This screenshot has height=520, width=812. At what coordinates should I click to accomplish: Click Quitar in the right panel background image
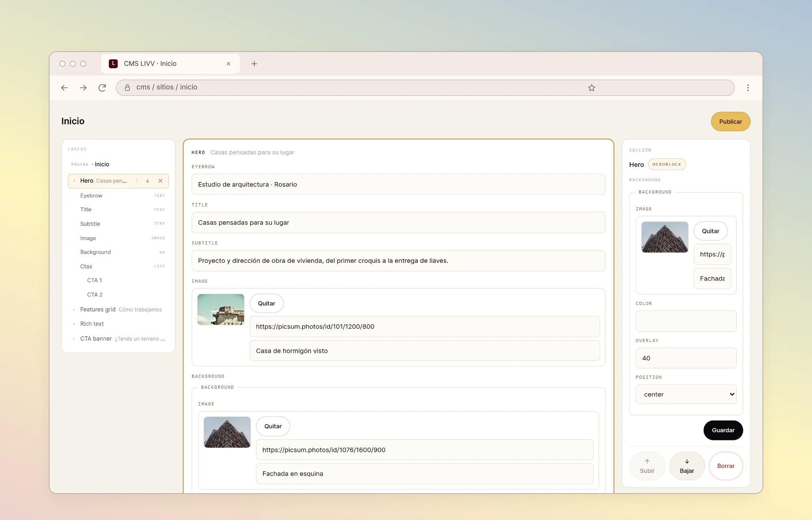coord(710,231)
